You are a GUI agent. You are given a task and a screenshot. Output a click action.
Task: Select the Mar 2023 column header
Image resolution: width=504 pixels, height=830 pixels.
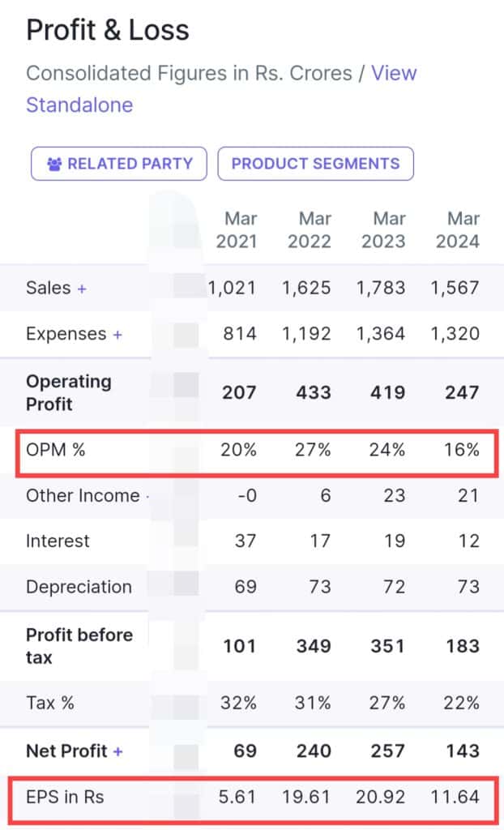384,230
